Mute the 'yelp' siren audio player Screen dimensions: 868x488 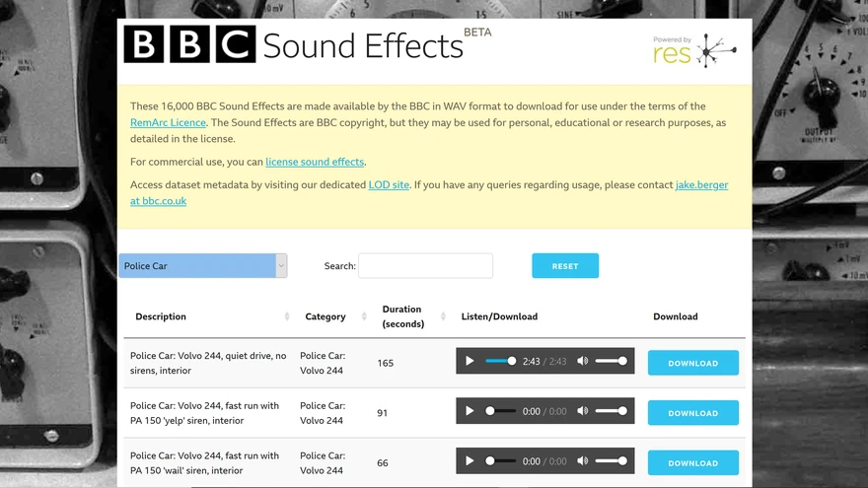point(582,411)
